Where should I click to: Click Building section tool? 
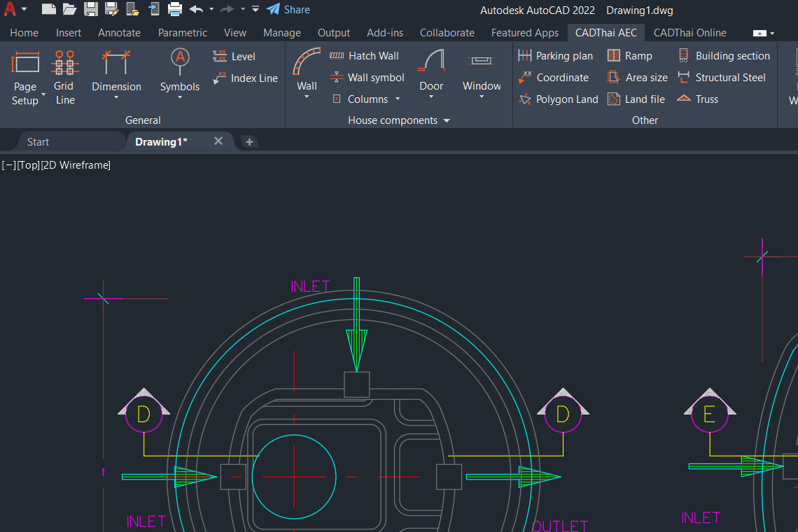pyautogui.click(x=724, y=56)
